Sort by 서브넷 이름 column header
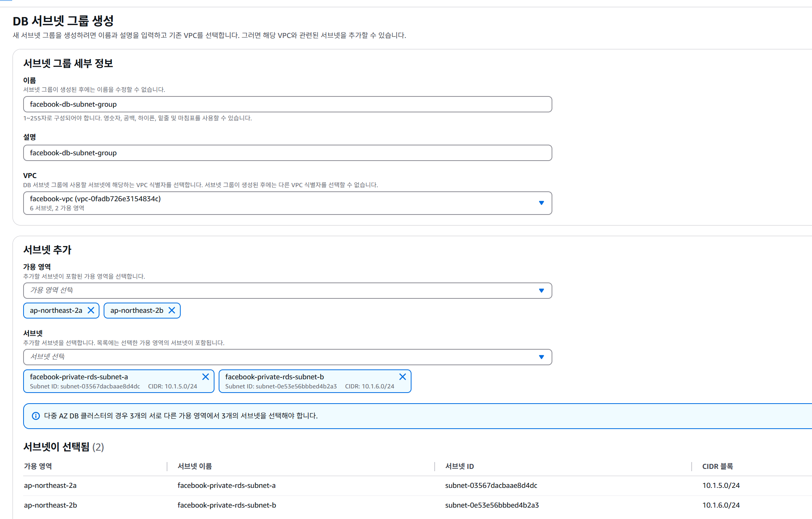The width and height of the screenshot is (812, 519). point(195,466)
